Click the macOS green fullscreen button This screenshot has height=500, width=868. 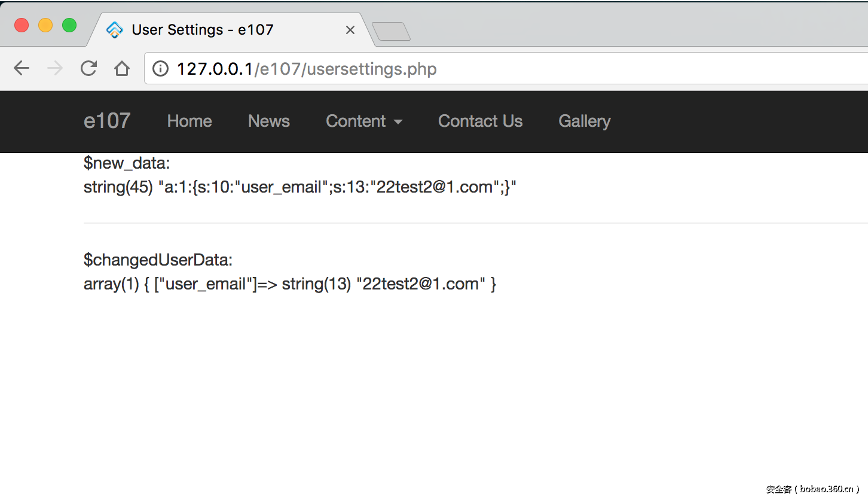69,25
